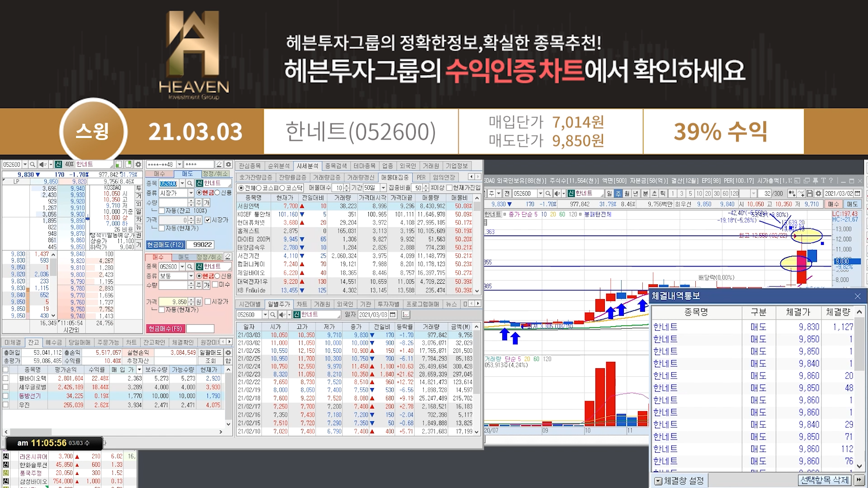
Task: Click holdings list horizontal scrollbar thumb
Action: pos(31,432)
